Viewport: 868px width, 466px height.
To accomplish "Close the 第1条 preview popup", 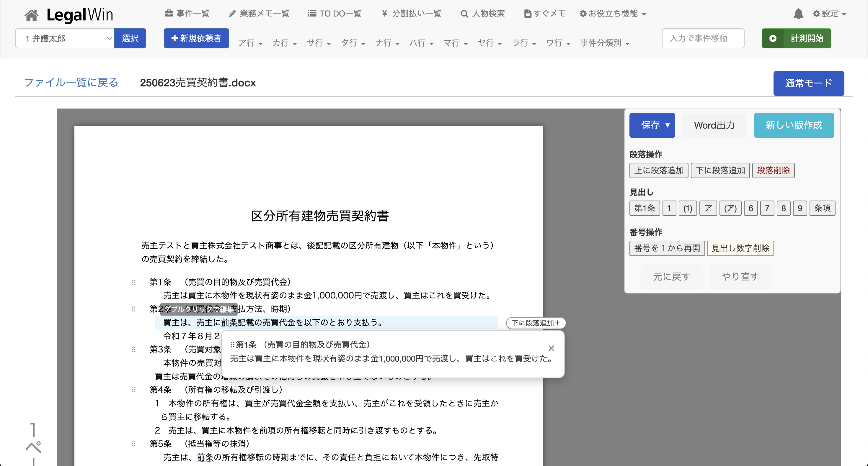I will coord(551,348).
